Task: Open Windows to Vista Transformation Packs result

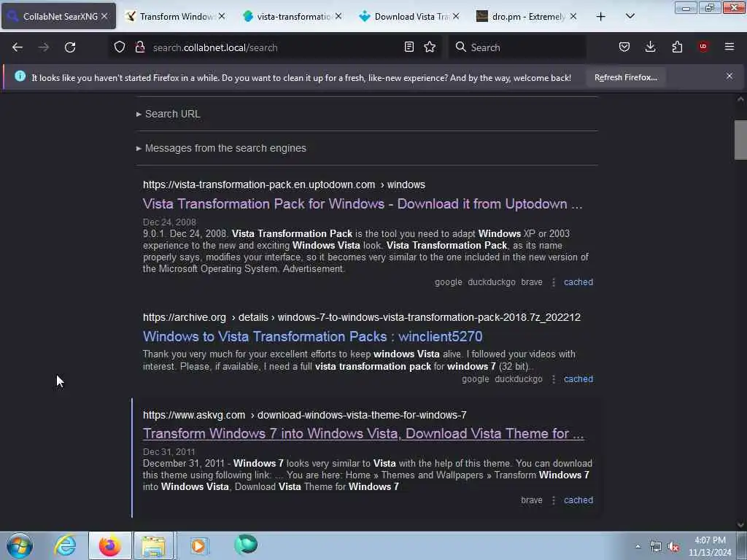Action: tap(312, 337)
